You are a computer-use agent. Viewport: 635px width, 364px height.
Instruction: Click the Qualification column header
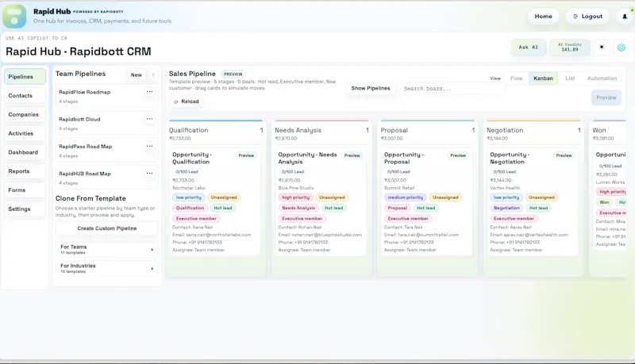click(188, 130)
